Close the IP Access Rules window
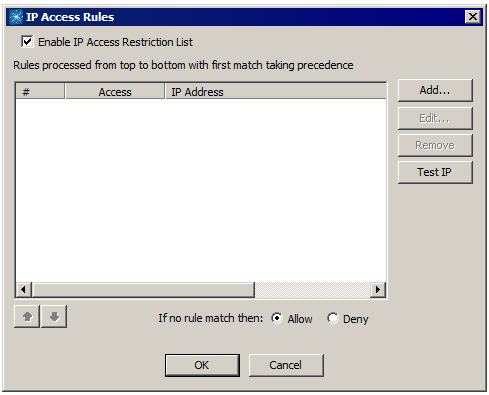The width and height of the screenshot is (489, 395). (473, 17)
